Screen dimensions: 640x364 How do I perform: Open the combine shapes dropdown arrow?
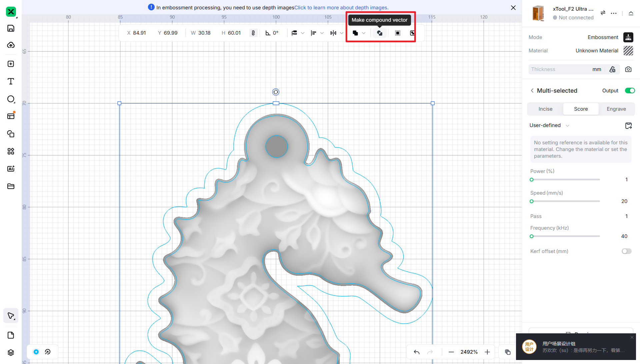tap(364, 33)
